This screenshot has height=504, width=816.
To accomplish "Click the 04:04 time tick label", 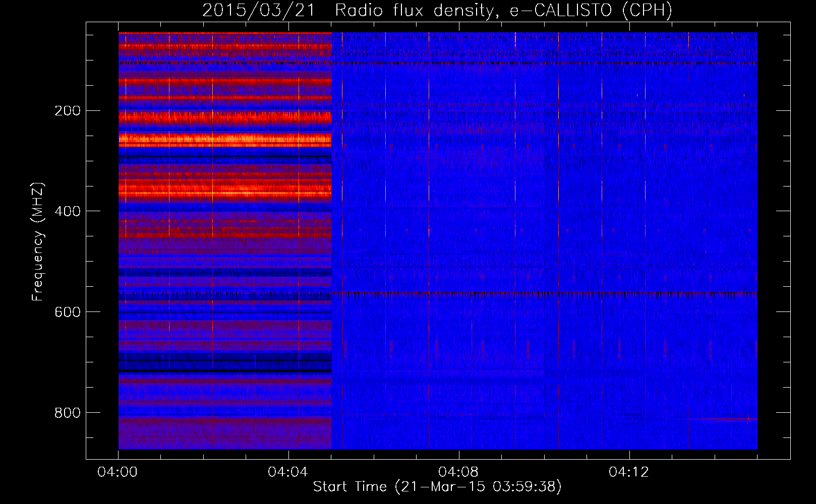I will [x=288, y=472].
